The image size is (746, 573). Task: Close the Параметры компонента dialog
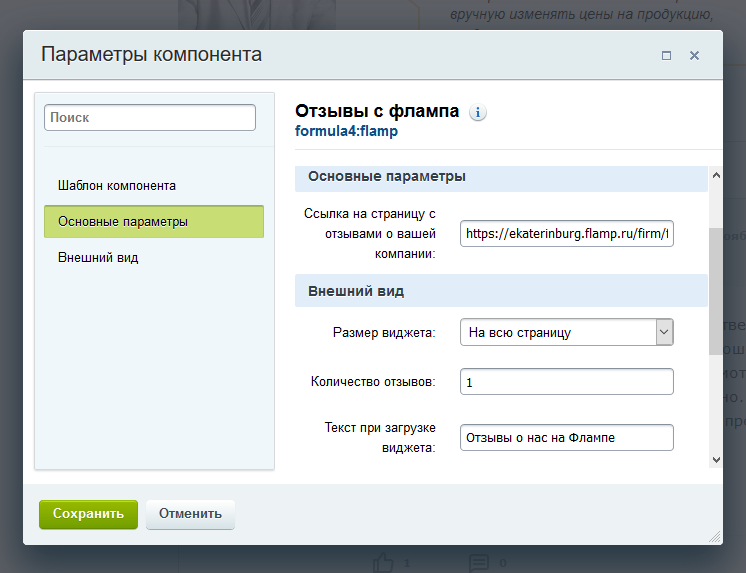(x=694, y=56)
